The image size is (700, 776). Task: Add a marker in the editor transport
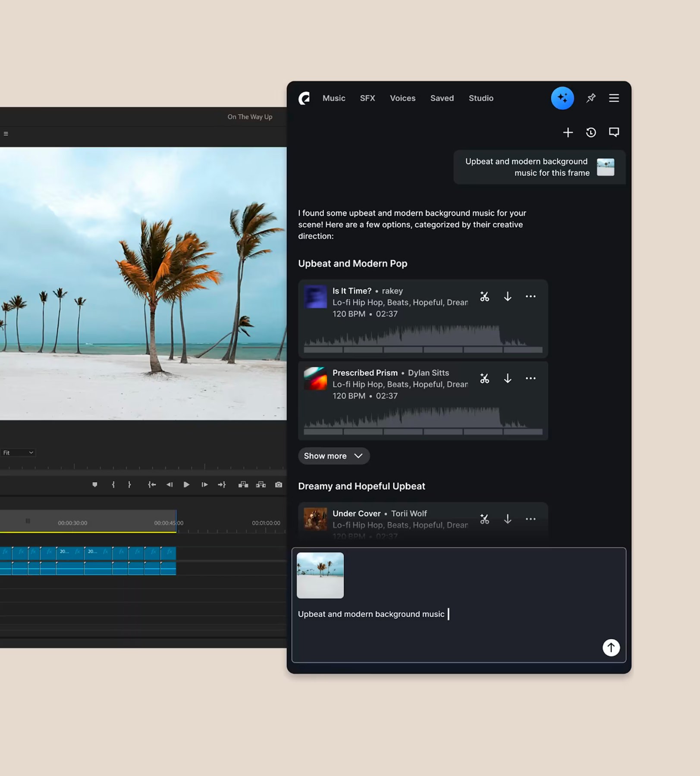pos(95,485)
